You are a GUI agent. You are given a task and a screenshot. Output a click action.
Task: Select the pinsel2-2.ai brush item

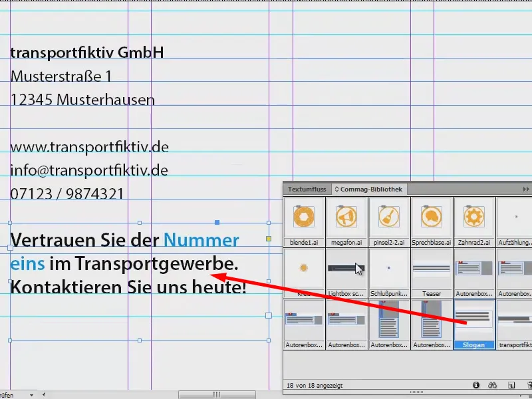click(x=389, y=222)
